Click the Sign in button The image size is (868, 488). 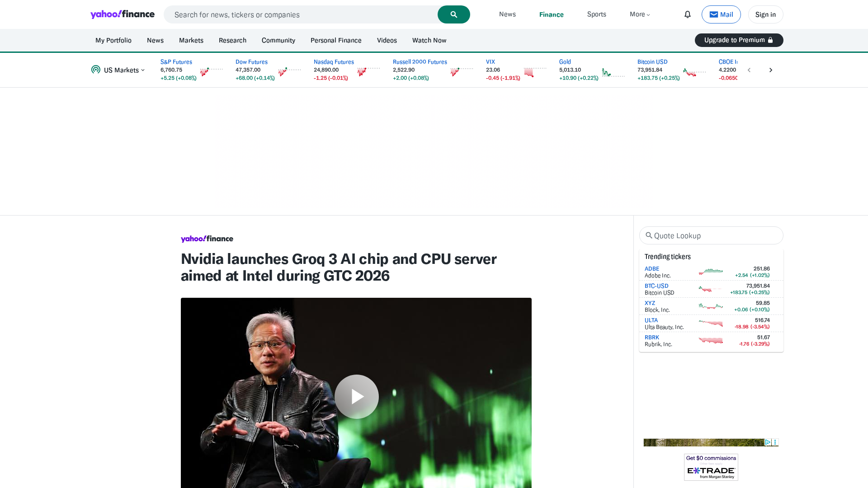pyautogui.click(x=765, y=14)
